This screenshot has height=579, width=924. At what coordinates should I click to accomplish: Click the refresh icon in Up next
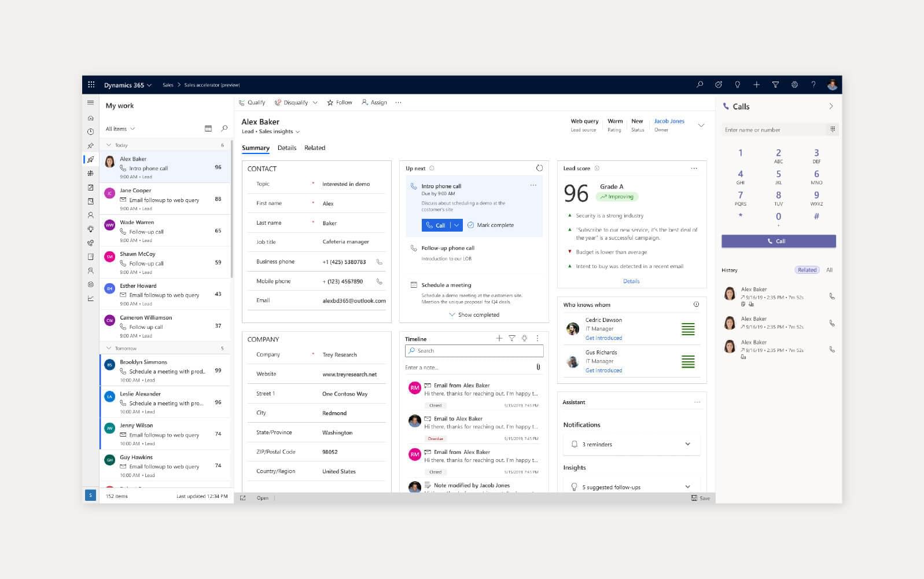[539, 168]
